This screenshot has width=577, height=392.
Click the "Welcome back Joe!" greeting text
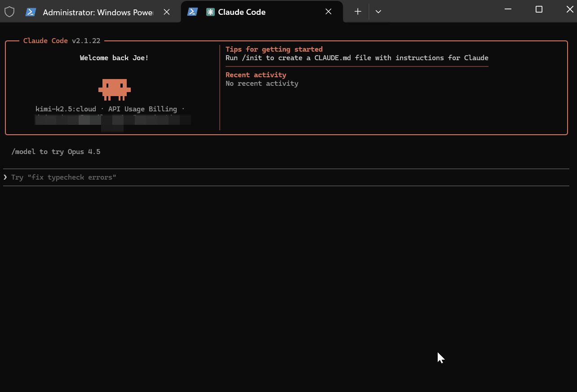[x=114, y=58]
